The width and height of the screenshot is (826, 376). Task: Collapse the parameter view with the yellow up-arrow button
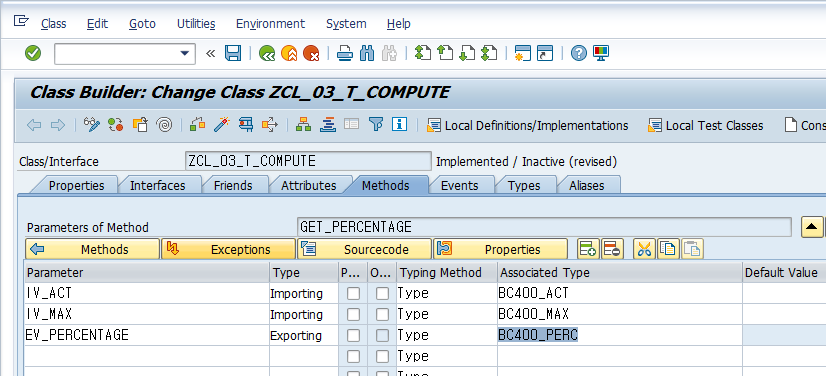[812, 227]
